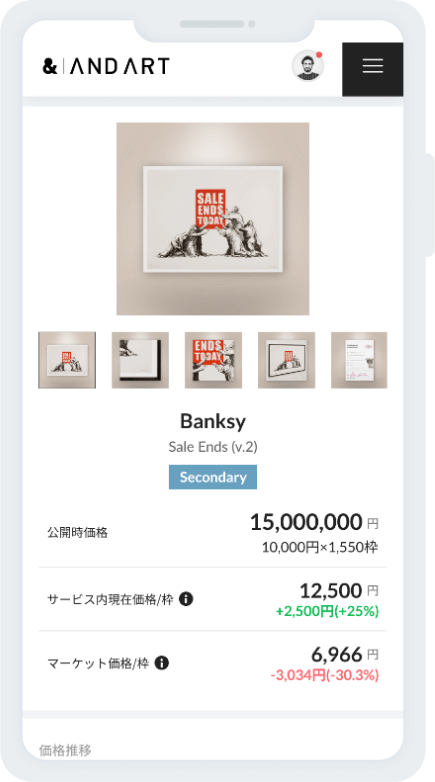Screen dimensions: 435x782
Task: Click the main Banksy artwork image
Action: pos(213,219)
